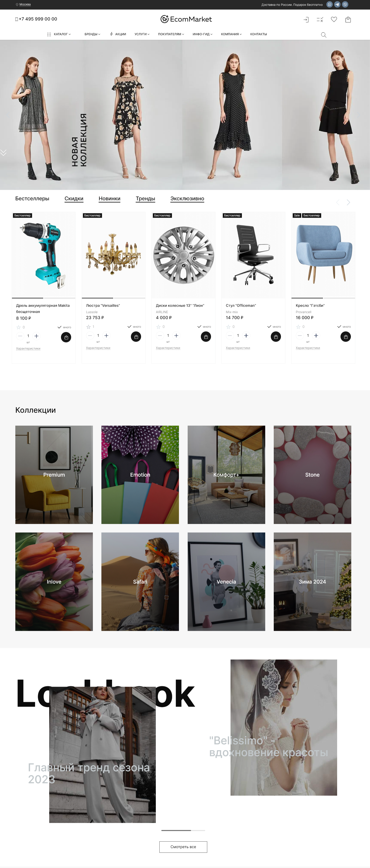370x868 pixels.
Task: Expand the Компания dropdown
Action: click(231, 34)
